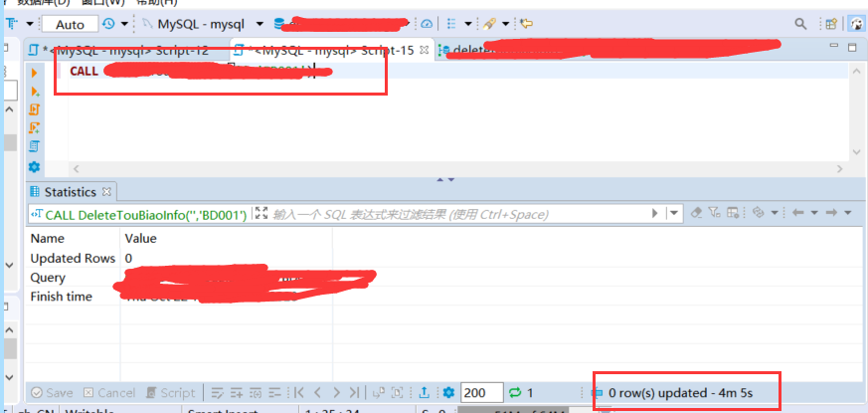Apply the filter expression arrow
Viewport: 868px width, 413px height.
656,213
